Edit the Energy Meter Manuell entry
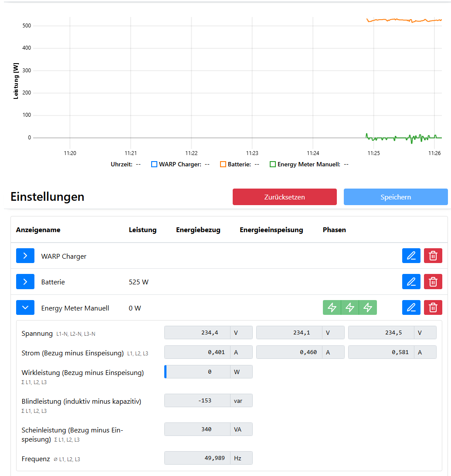Viewport: 451px width, 476px height. coord(411,307)
